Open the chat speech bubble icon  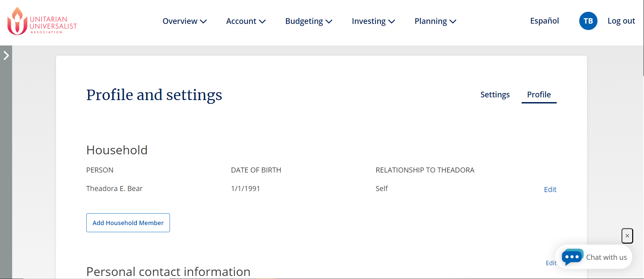pyautogui.click(x=572, y=257)
